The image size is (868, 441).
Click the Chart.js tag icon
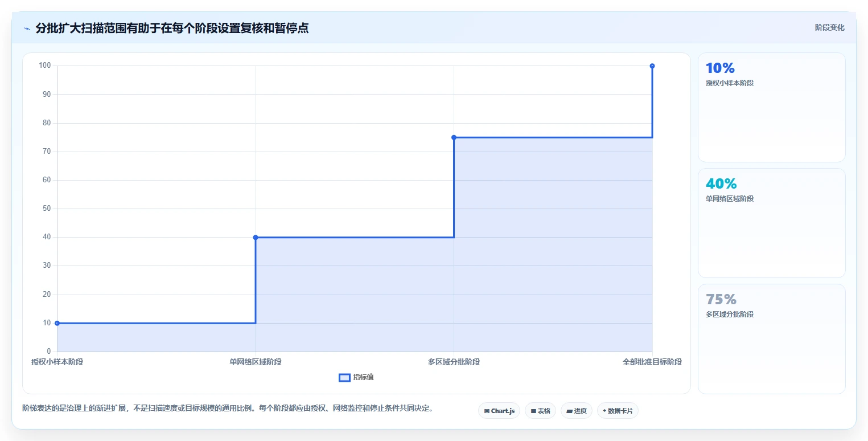487,411
